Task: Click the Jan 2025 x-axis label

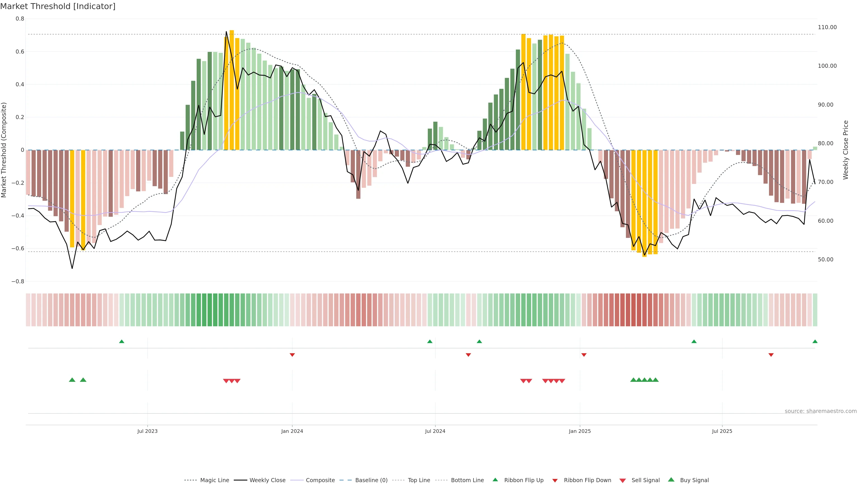Action: pyautogui.click(x=580, y=431)
